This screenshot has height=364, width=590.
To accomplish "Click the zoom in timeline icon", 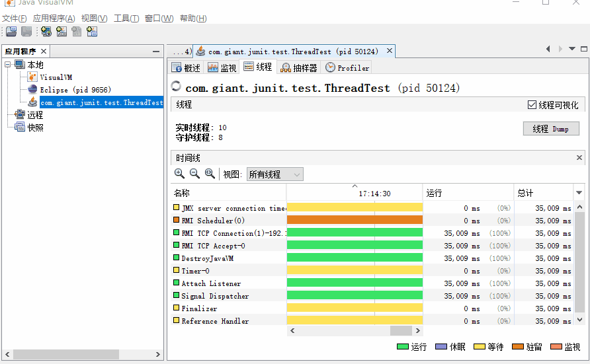I will pos(179,174).
